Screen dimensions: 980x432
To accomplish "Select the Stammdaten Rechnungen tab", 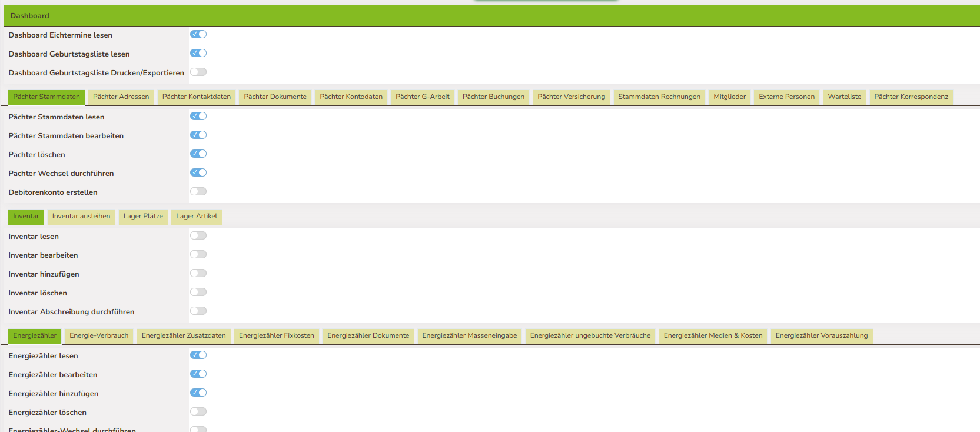I will [659, 97].
